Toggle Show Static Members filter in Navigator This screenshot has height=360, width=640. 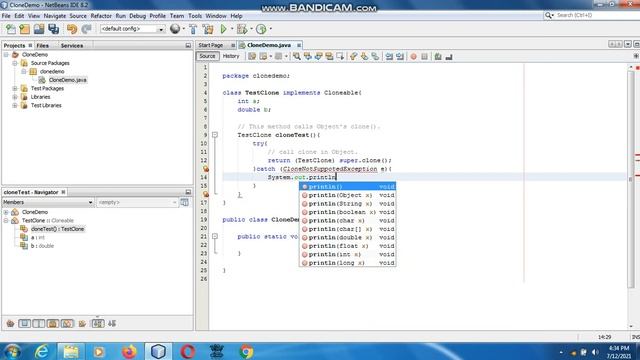[39, 323]
